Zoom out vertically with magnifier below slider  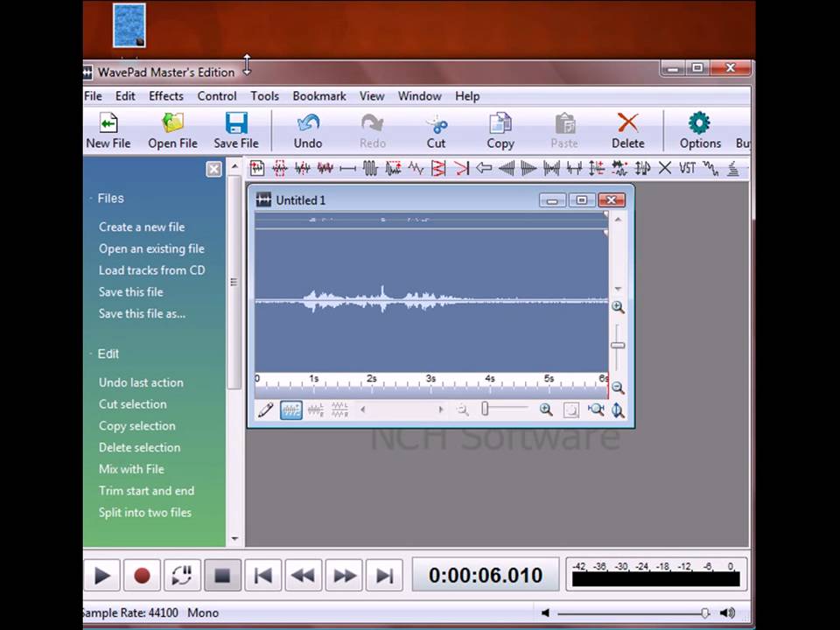click(x=618, y=388)
